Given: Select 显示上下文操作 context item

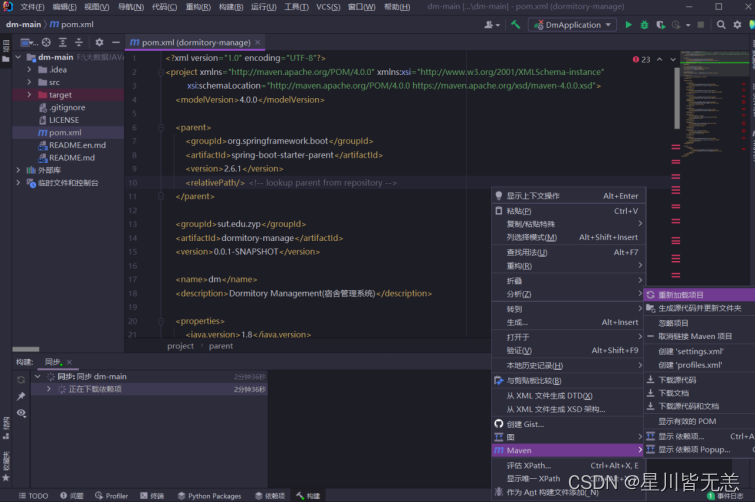Looking at the screenshot, I should 568,196.
